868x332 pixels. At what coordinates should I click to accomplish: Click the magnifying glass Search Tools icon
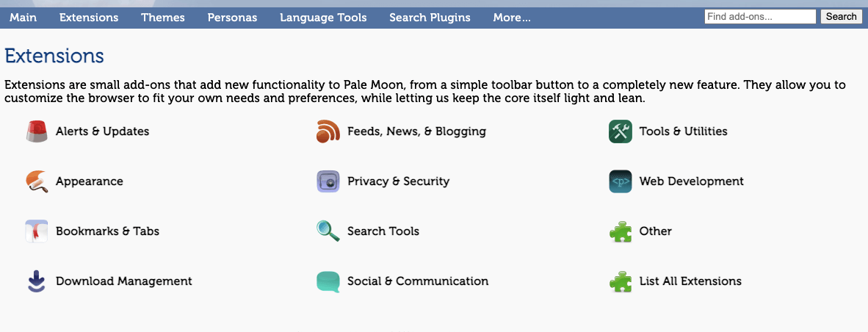(328, 231)
